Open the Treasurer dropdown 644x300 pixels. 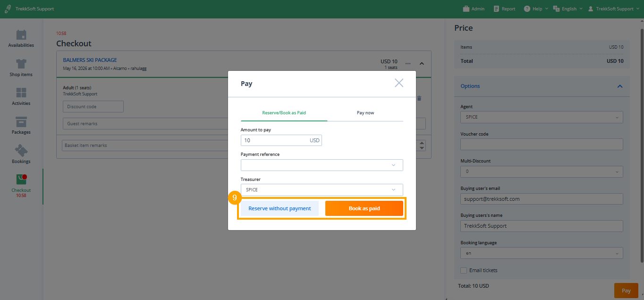pos(322,189)
